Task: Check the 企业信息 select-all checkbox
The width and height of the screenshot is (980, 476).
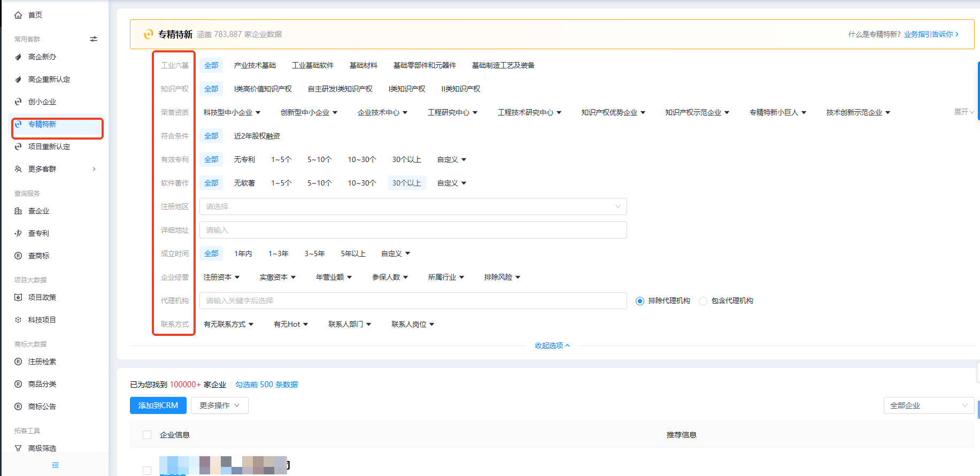Action: tap(147, 435)
